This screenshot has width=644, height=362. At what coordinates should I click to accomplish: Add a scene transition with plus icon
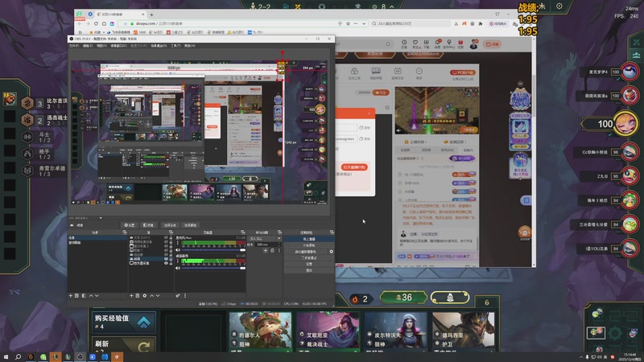pos(266,251)
